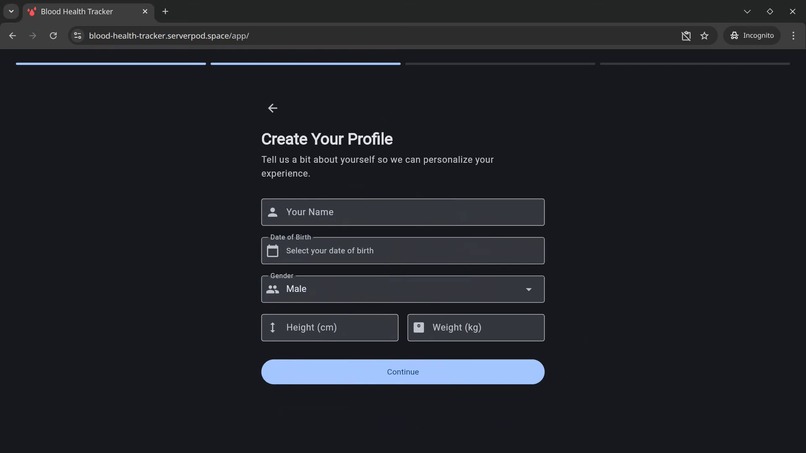The image size is (806, 453).
Task: Click the third onboarding progress segment
Action: tap(500, 64)
